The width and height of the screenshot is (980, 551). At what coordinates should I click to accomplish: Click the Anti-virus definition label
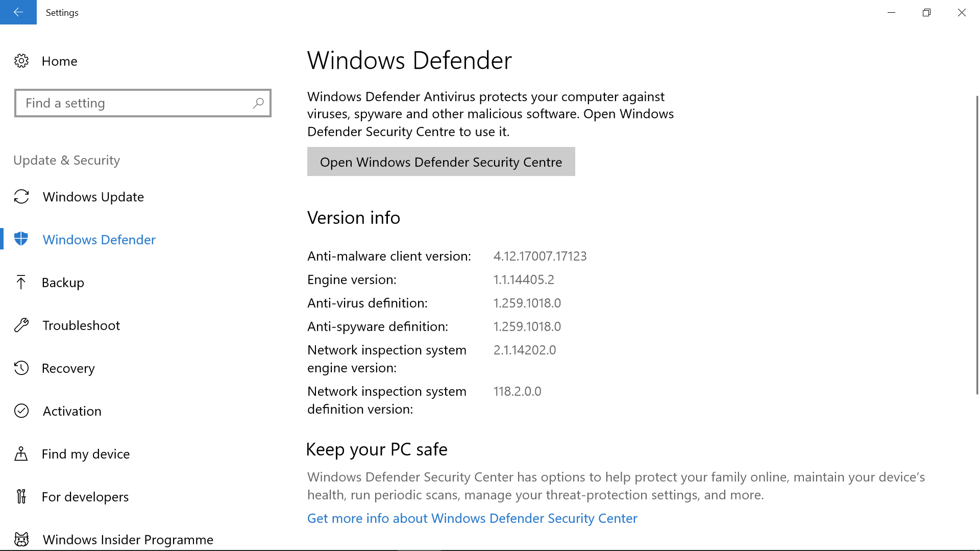click(367, 303)
